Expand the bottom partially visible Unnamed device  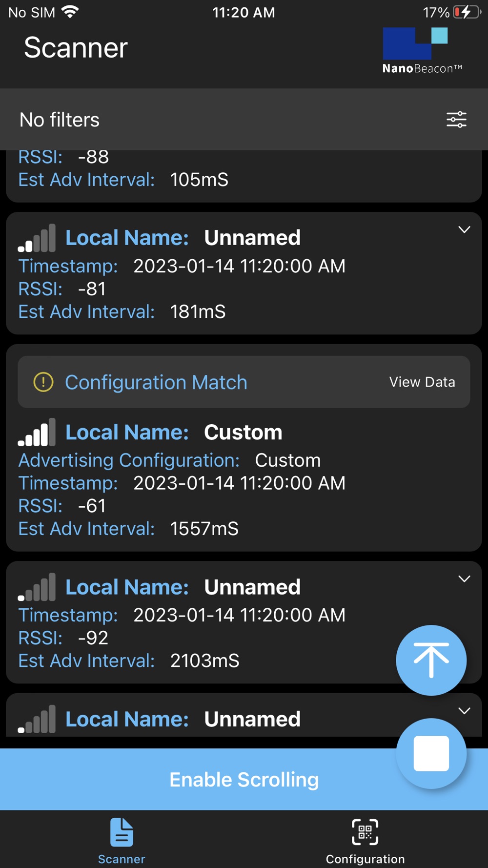pyautogui.click(x=464, y=711)
